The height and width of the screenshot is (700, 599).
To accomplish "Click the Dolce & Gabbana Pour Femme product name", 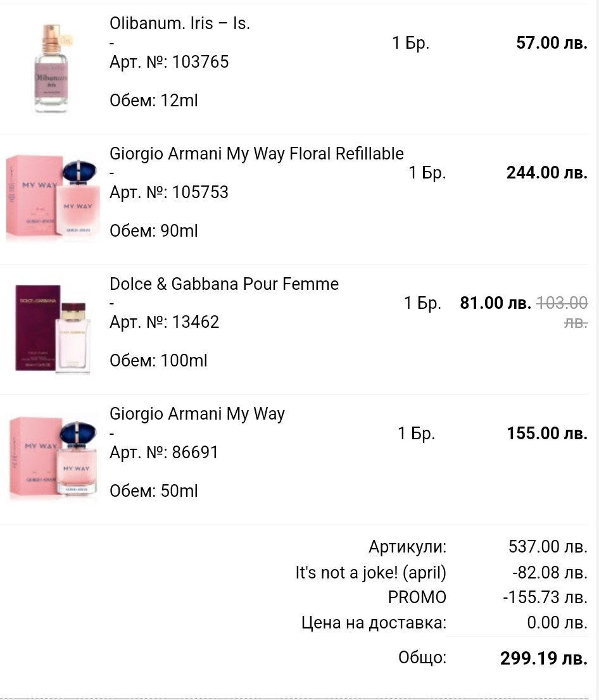I will tap(224, 284).
